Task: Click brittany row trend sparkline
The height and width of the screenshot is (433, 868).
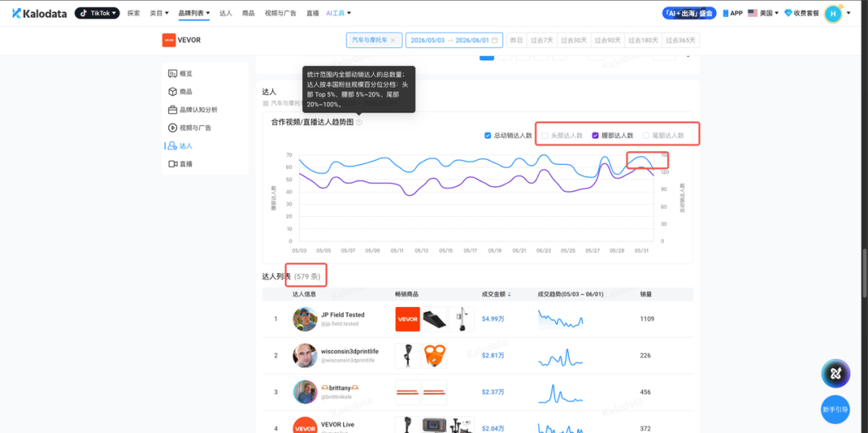Action: coord(561,393)
